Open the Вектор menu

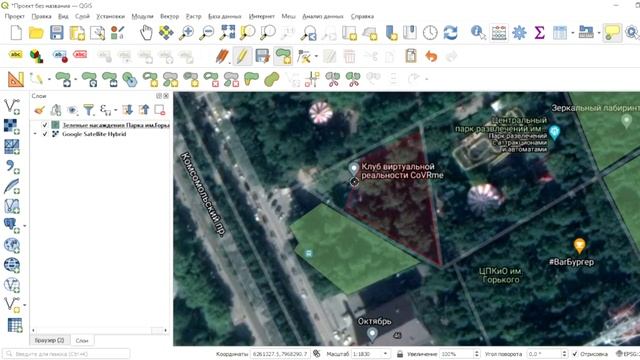point(169,16)
